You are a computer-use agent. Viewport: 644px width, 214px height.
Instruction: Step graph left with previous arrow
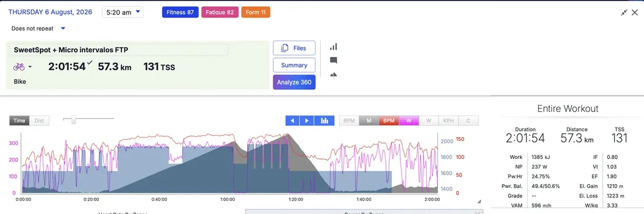(x=292, y=121)
